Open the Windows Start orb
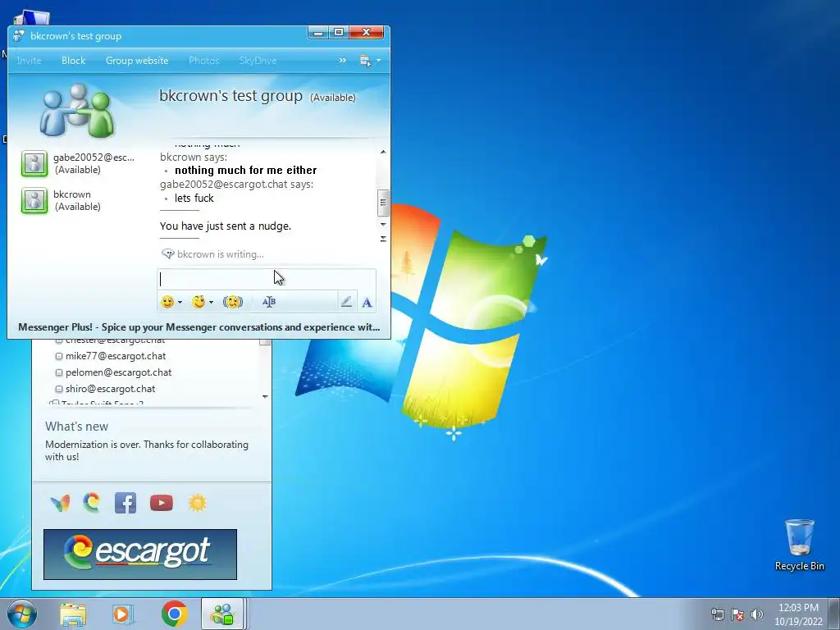 pos(22,614)
